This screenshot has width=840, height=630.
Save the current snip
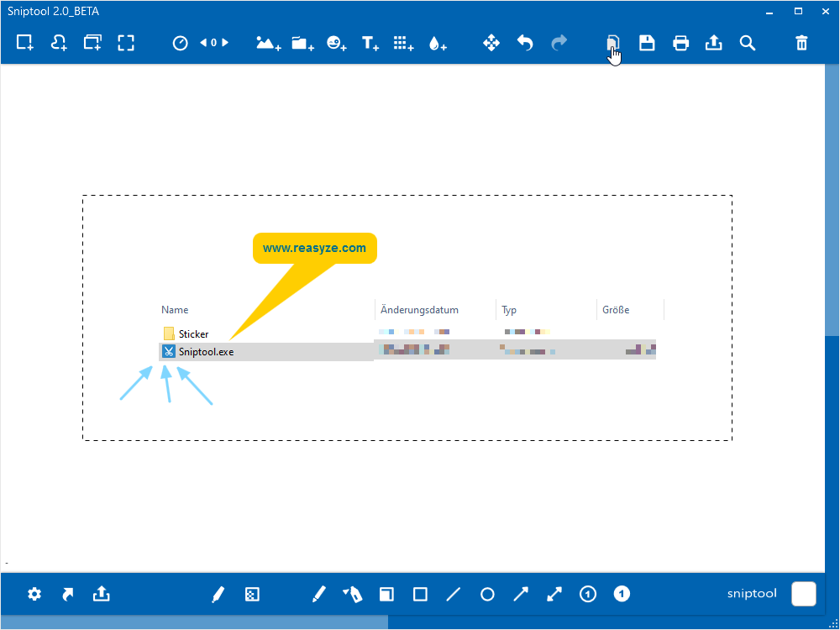647,42
